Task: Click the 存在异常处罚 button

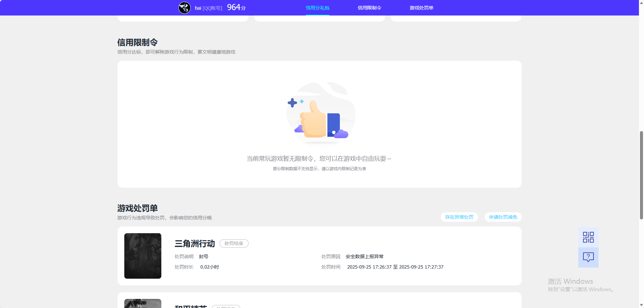Action: [x=459, y=217]
